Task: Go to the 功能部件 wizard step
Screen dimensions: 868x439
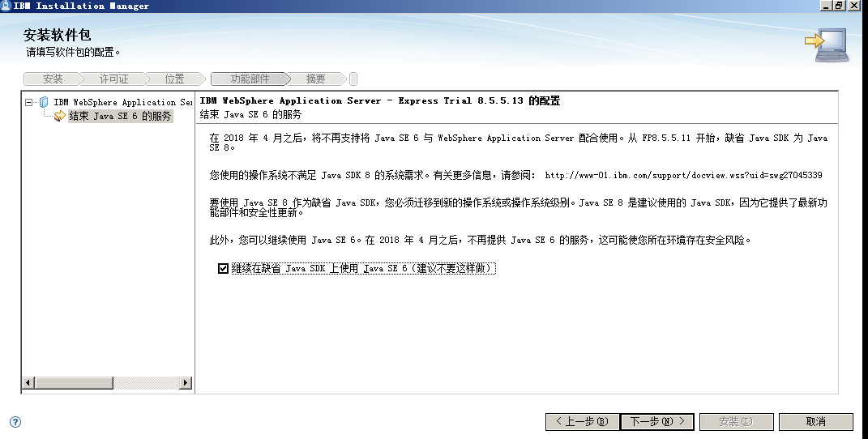Action: tap(250, 79)
